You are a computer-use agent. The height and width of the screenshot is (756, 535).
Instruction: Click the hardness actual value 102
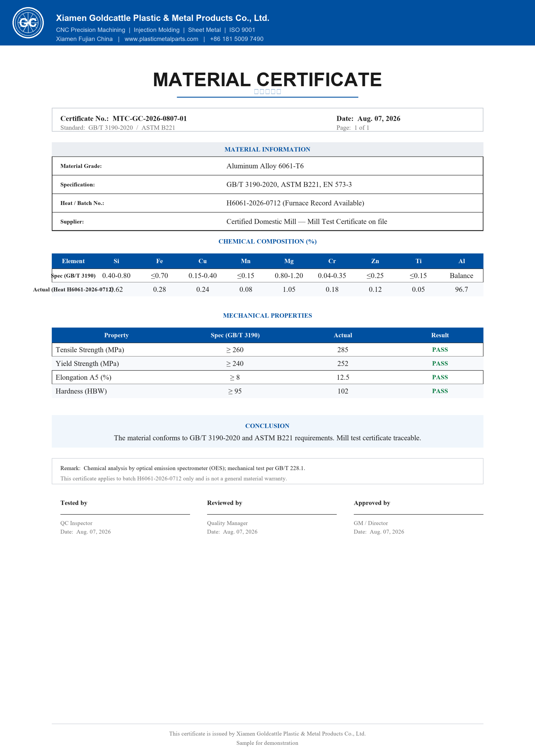[x=343, y=391]
